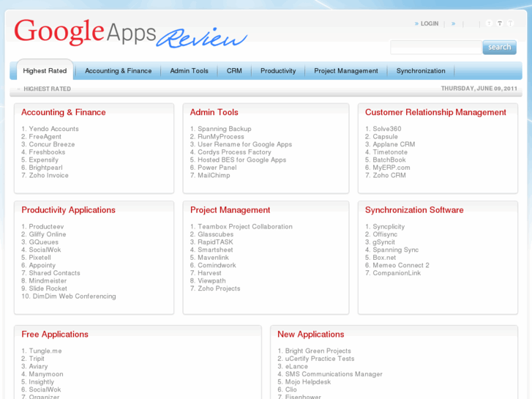Click the arrow link after LOGIN
Screen dimensions: 532x399
pos(453,23)
